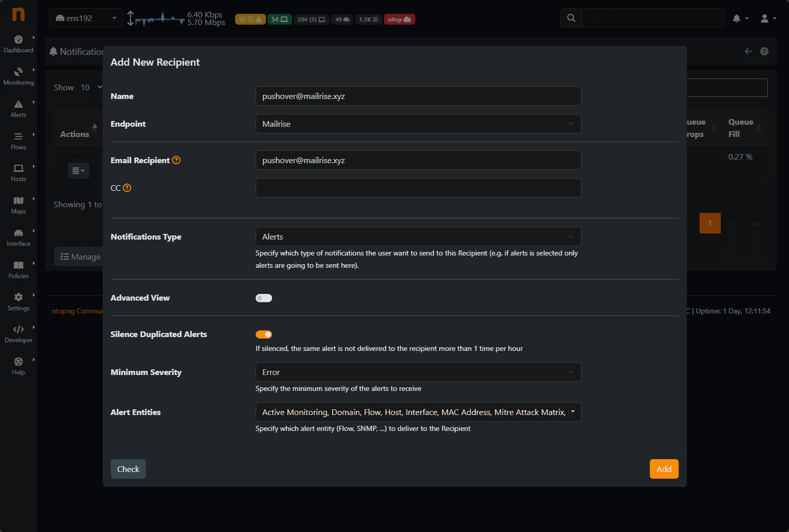Open the ens192 interface selector
The height and width of the screenshot is (532, 789).
[86, 17]
